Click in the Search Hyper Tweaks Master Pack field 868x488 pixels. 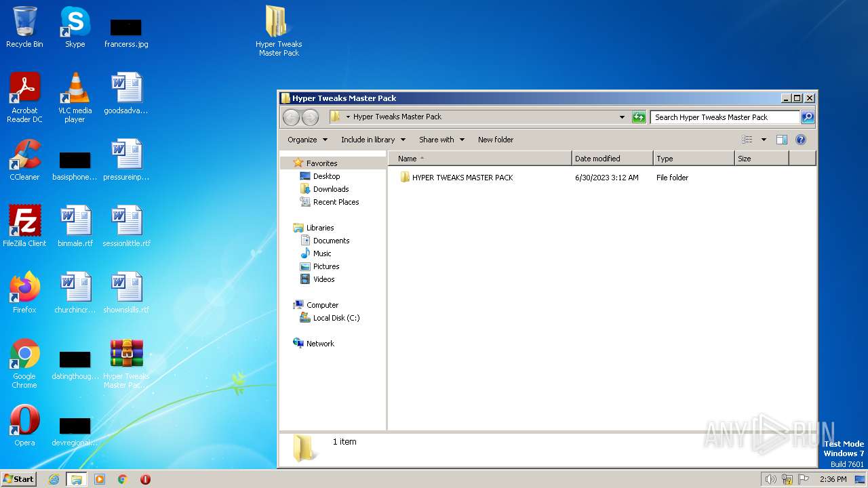point(724,117)
